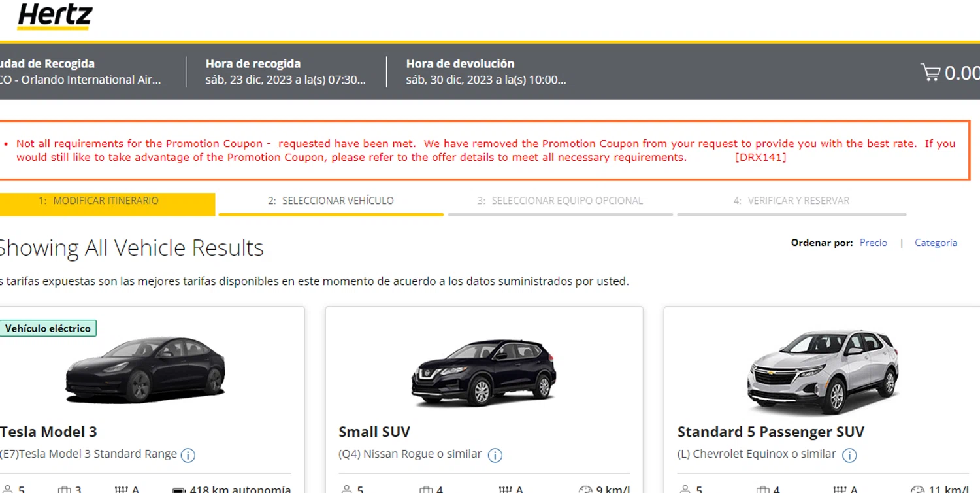Viewport: 980px width, 493px height.
Task: Click the Hertz logo
Action: click(55, 16)
